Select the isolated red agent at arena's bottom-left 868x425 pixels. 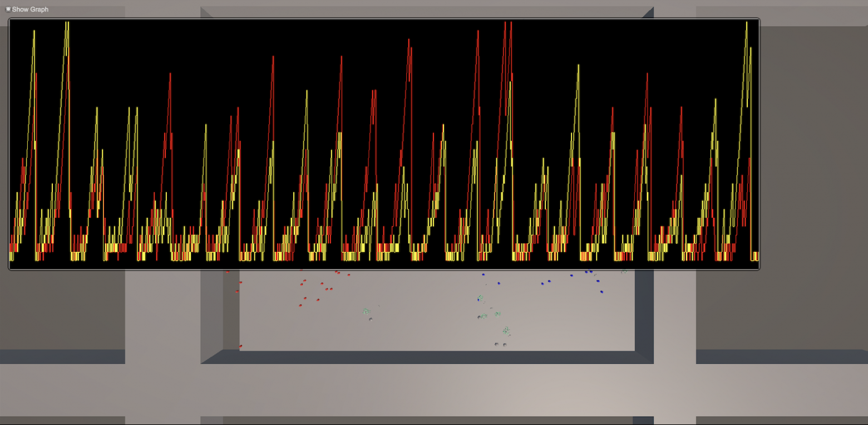[x=240, y=346]
